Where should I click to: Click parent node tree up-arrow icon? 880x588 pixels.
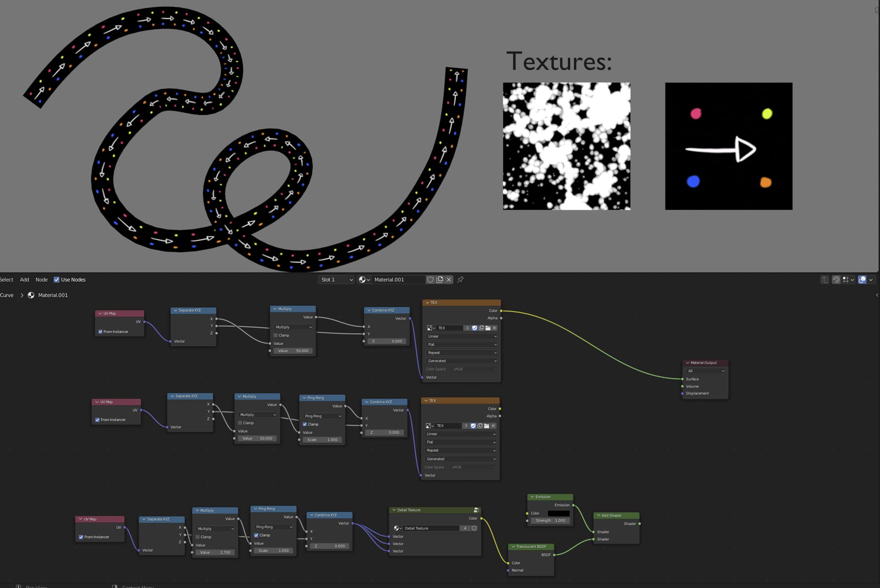[825, 280]
